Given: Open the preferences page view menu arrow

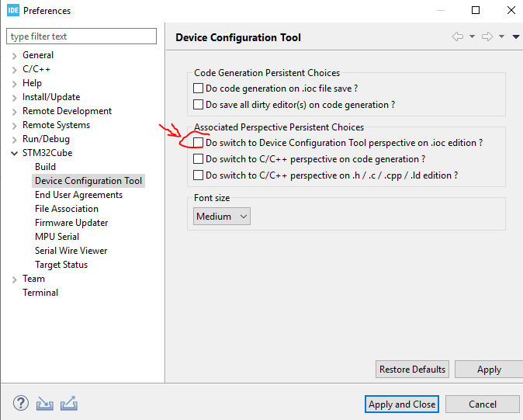Looking at the screenshot, I should (x=516, y=36).
